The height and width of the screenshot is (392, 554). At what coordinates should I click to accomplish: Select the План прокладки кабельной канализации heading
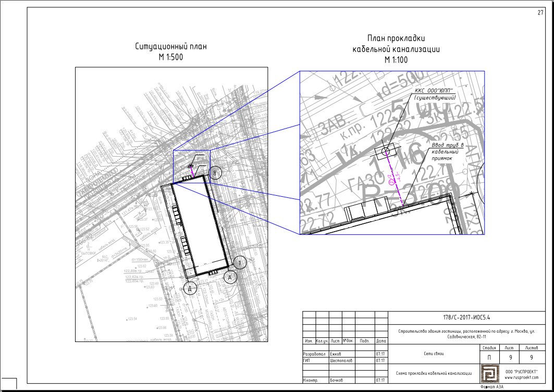[x=396, y=49]
